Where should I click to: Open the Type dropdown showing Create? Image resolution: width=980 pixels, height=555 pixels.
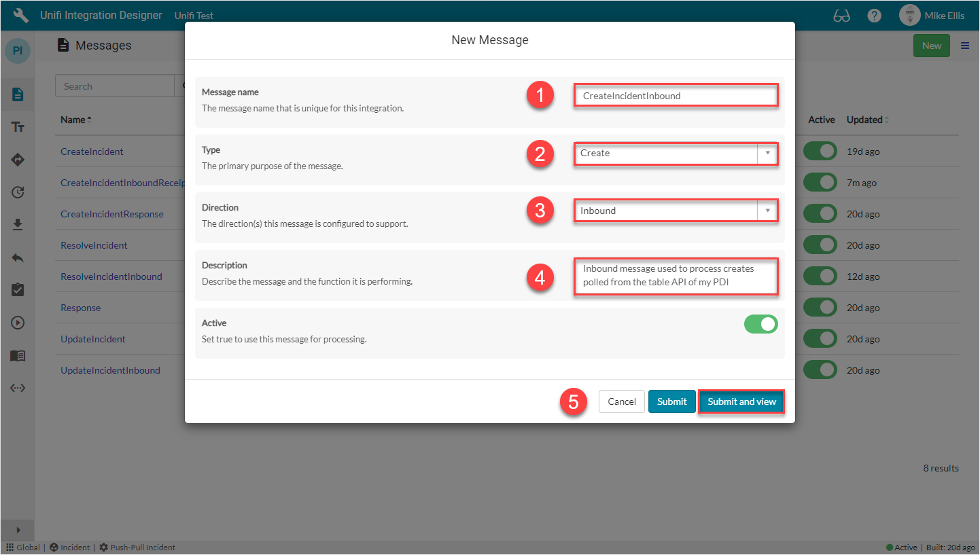[675, 154]
